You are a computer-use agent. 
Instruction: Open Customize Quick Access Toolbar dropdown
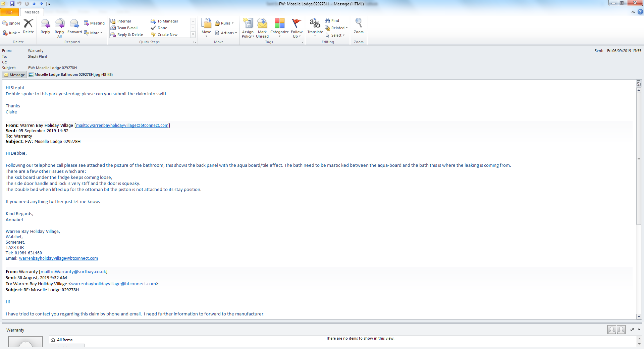[x=49, y=4]
